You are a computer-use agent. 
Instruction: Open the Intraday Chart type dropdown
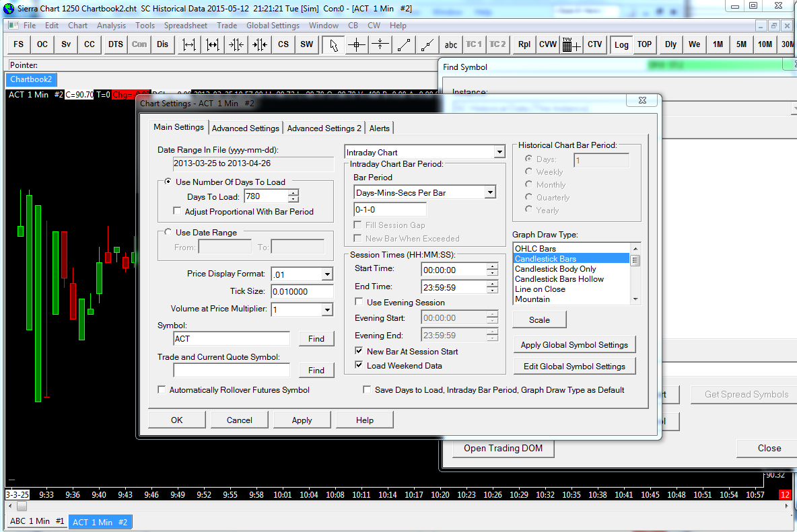tap(499, 152)
